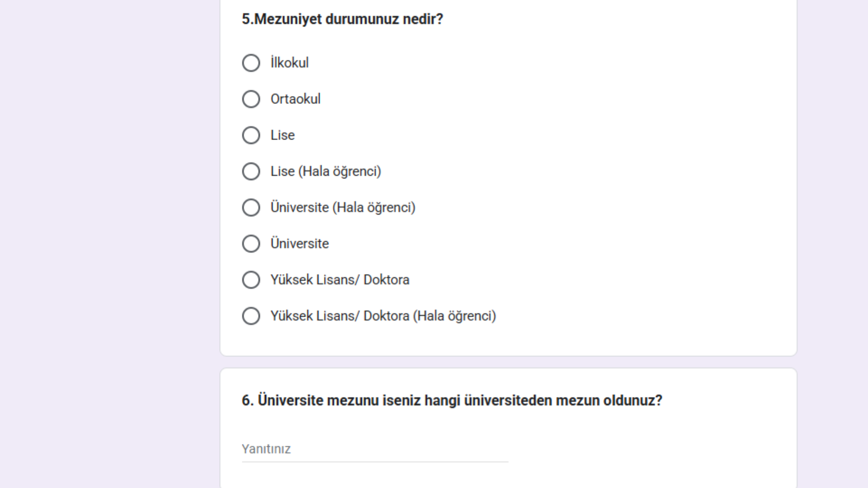This screenshot has height=488, width=868.
Task: Select the İlkokul radio button
Action: (x=251, y=63)
